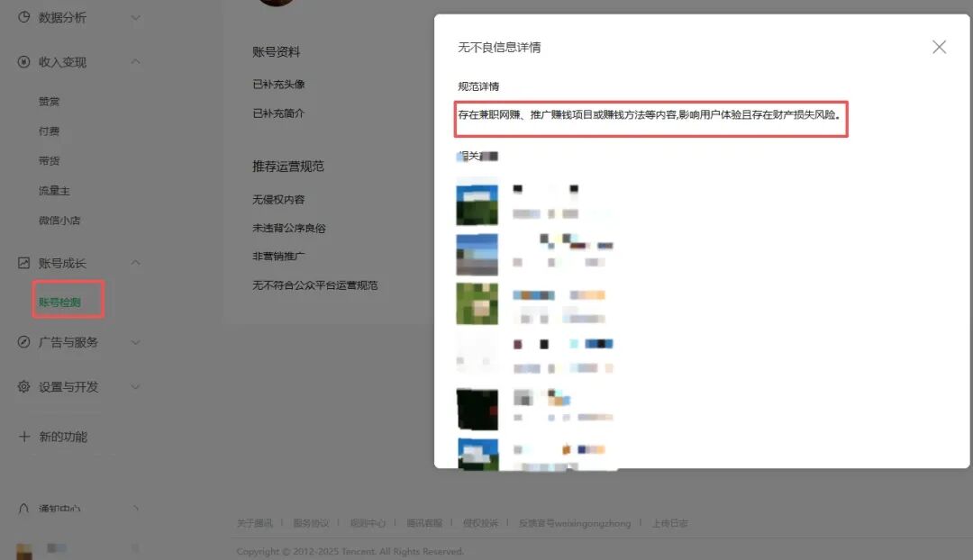
Task: Close the 无不良信息详情 dialog
Action: pyautogui.click(x=939, y=46)
